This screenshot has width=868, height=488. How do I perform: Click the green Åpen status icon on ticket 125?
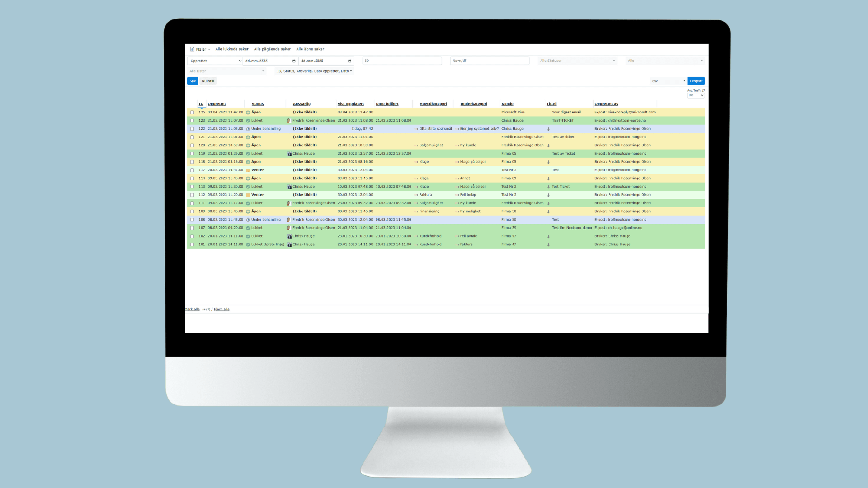pyautogui.click(x=248, y=112)
